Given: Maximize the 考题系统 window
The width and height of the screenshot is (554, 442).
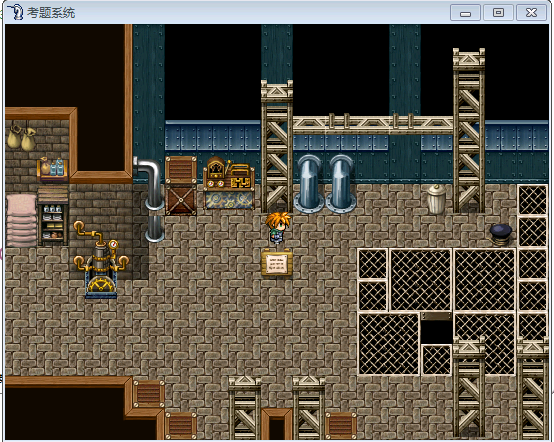Looking at the screenshot, I should tap(498, 13).
